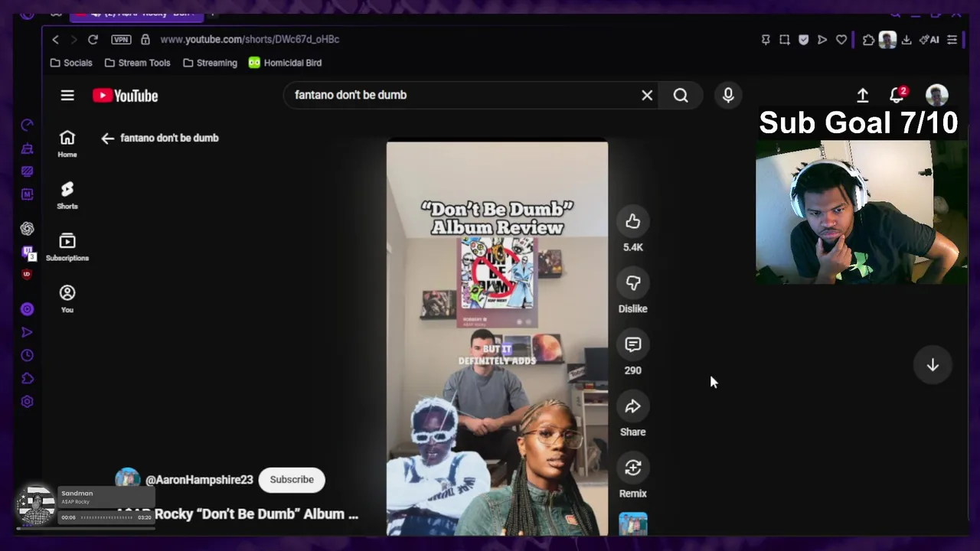
Task: Dislike the Short
Action: pyautogui.click(x=632, y=283)
